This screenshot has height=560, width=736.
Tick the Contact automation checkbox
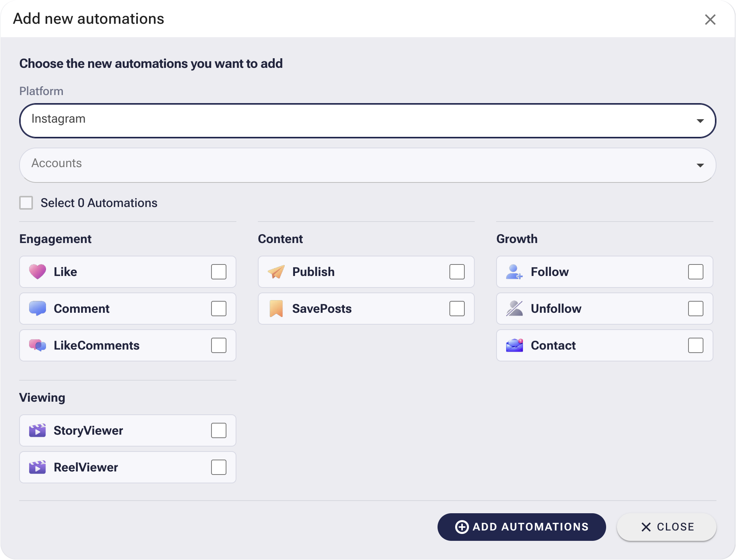click(696, 345)
